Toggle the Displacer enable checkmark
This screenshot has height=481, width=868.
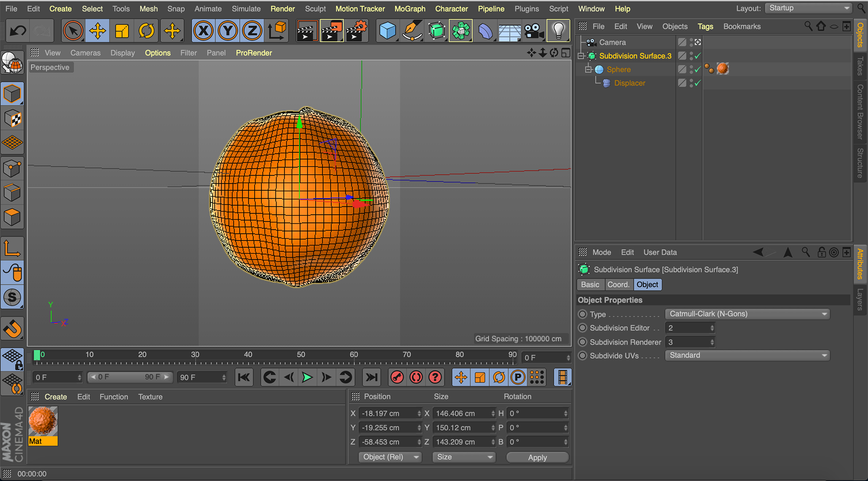point(698,83)
